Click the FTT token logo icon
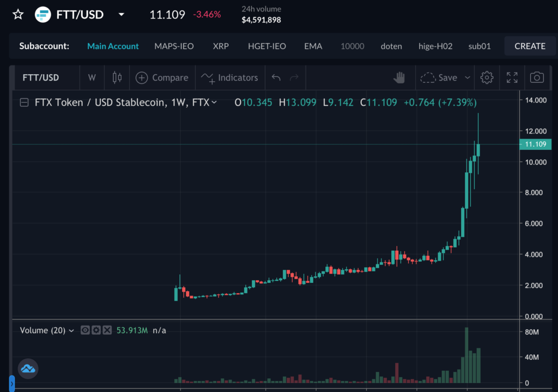Image resolution: width=558 pixels, height=392 pixels. click(43, 15)
